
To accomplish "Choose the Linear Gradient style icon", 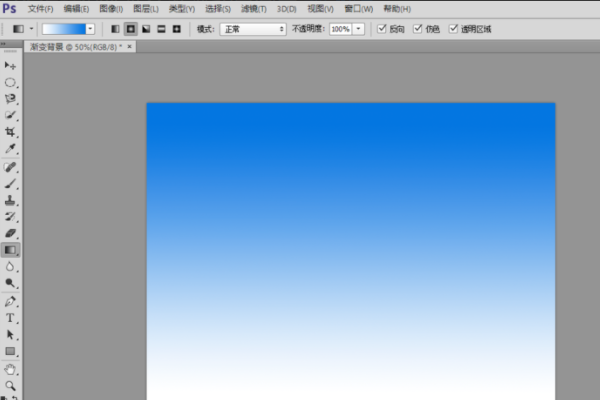I will (x=114, y=29).
